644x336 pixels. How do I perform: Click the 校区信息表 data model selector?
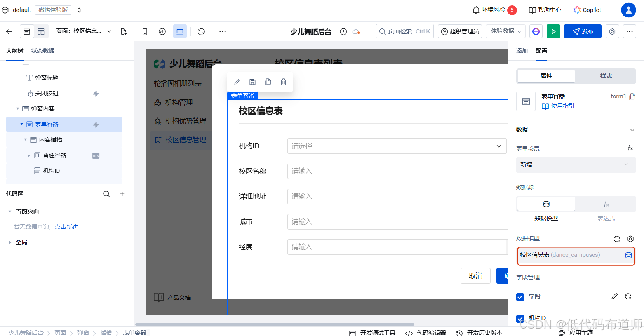click(576, 255)
